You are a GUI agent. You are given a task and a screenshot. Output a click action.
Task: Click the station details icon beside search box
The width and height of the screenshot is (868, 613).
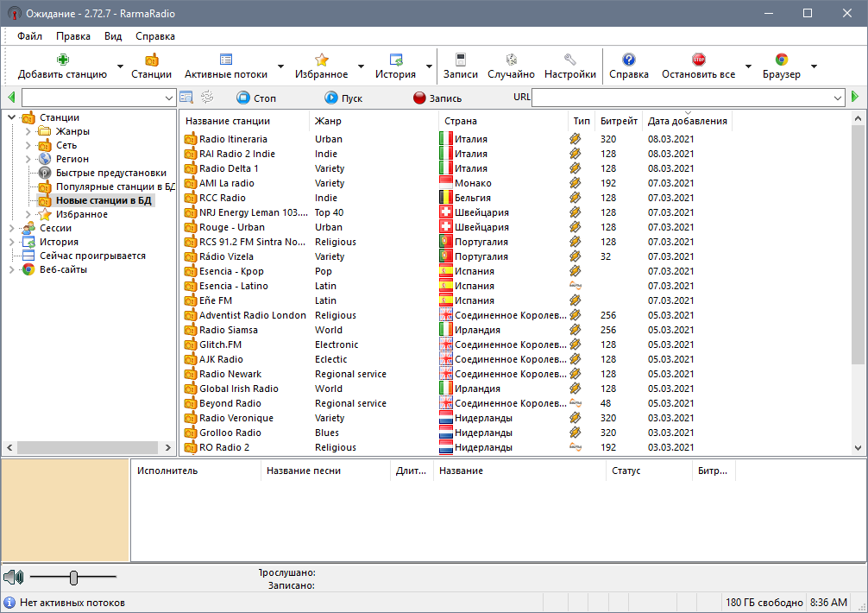pyautogui.click(x=186, y=98)
